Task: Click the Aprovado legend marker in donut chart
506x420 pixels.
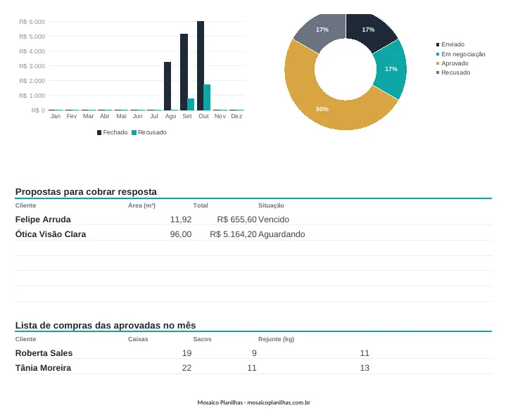Action: click(438, 63)
